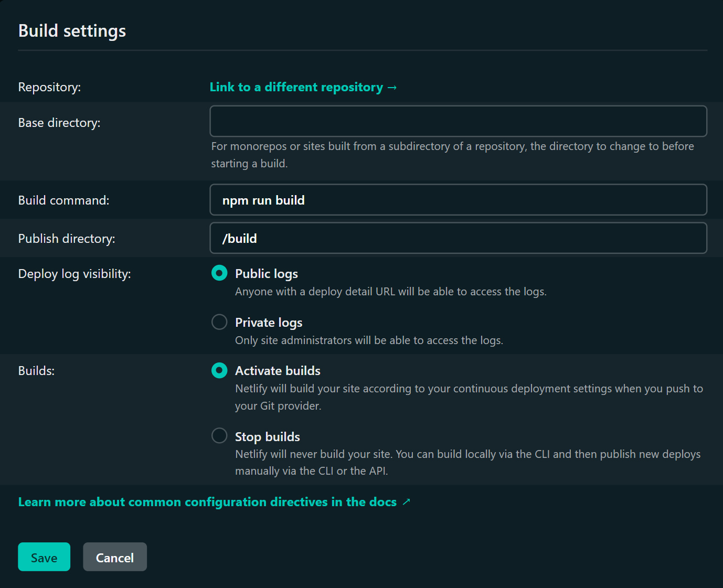Click the 'Private logs' label text

[x=269, y=323]
